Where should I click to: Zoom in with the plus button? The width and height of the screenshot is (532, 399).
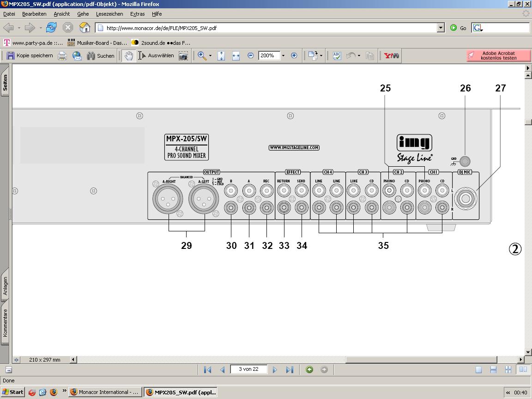(x=294, y=55)
